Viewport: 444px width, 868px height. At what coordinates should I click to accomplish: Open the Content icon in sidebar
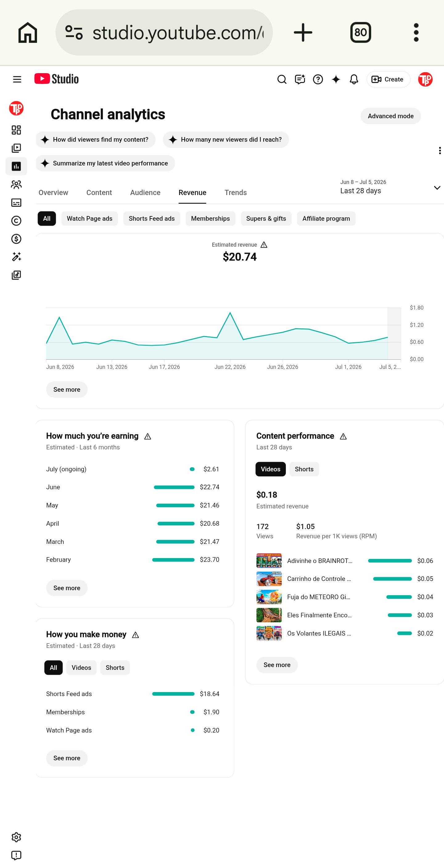[x=16, y=148]
